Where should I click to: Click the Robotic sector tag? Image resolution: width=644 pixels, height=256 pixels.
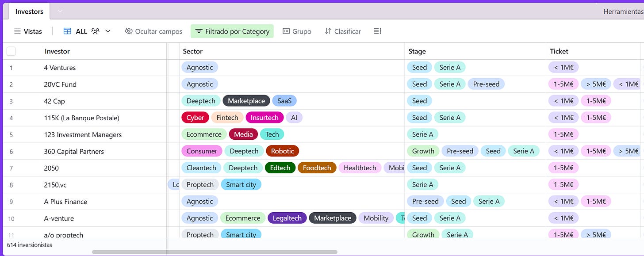(283, 151)
